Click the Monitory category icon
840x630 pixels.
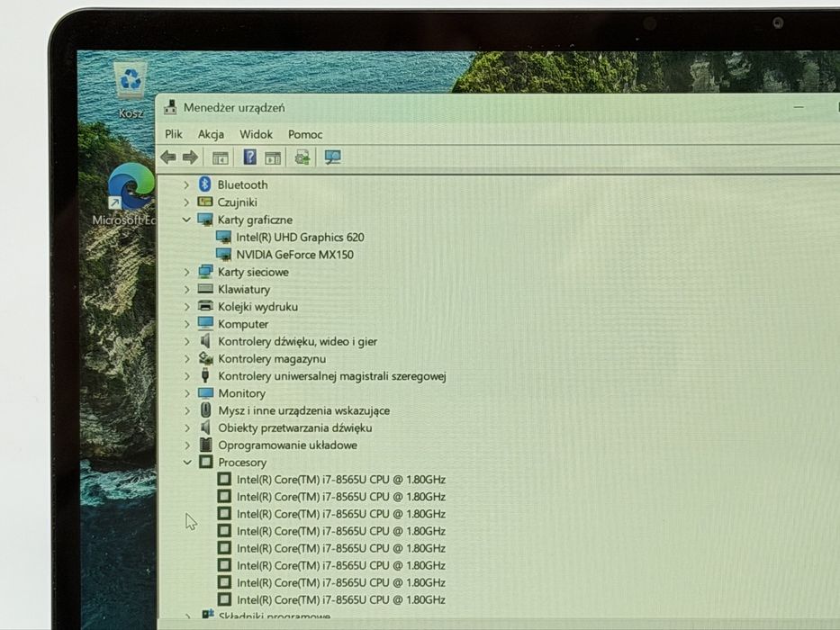[205, 392]
